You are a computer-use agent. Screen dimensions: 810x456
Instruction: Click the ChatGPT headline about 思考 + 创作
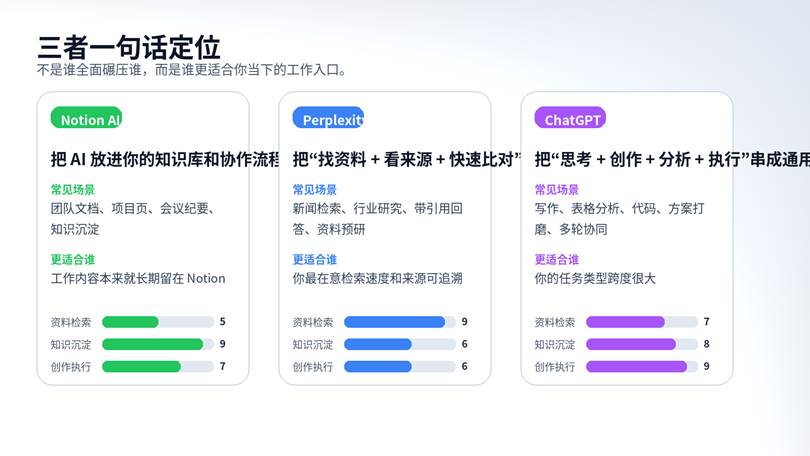coord(630,159)
